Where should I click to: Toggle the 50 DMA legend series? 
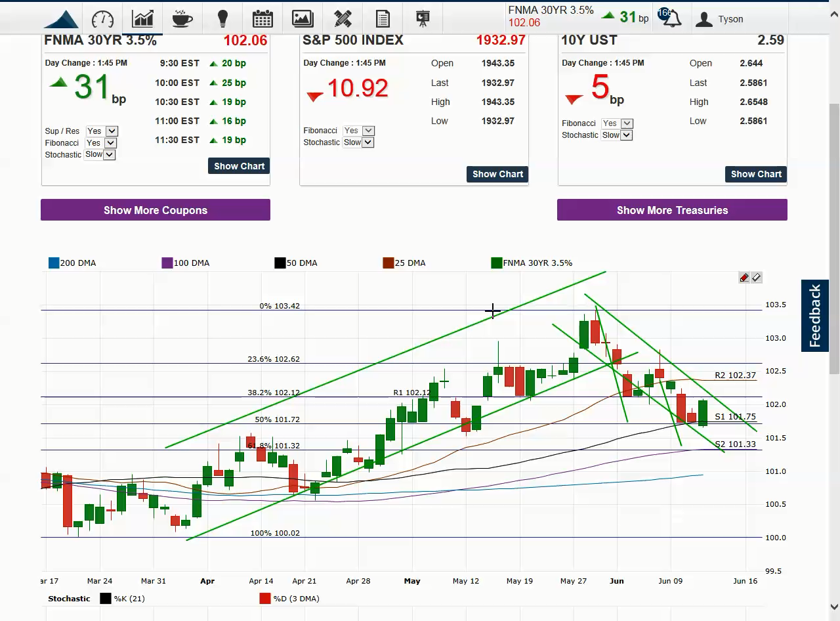click(280, 263)
